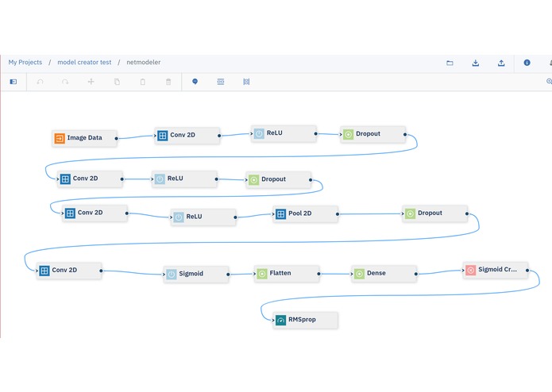The image size is (552, 392).
Task: Click the upload icon in header
Action: [x=501, y=63]
